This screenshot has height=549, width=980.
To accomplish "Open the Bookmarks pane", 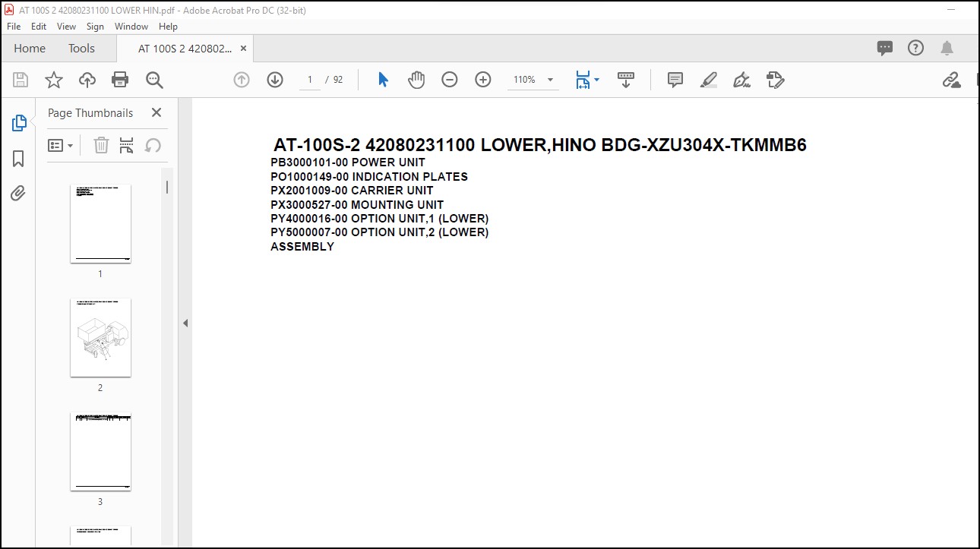I will pyautogui.click(x=18, y=159).
